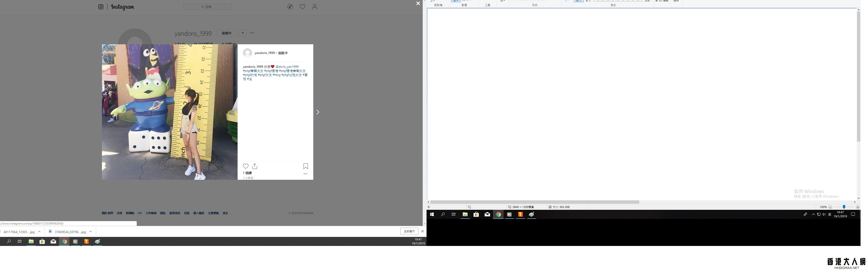Open the 使用條款 footer link
The width and height of the screenshot is (868, 271).
[175, 213]
